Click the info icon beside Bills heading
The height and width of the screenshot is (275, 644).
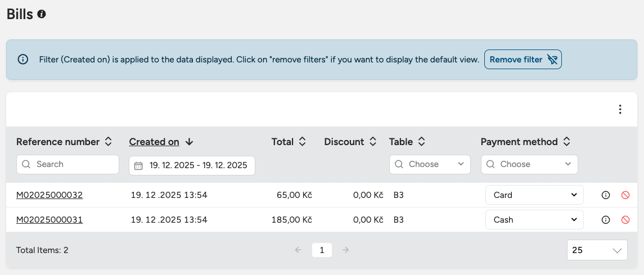pos(42,15)
